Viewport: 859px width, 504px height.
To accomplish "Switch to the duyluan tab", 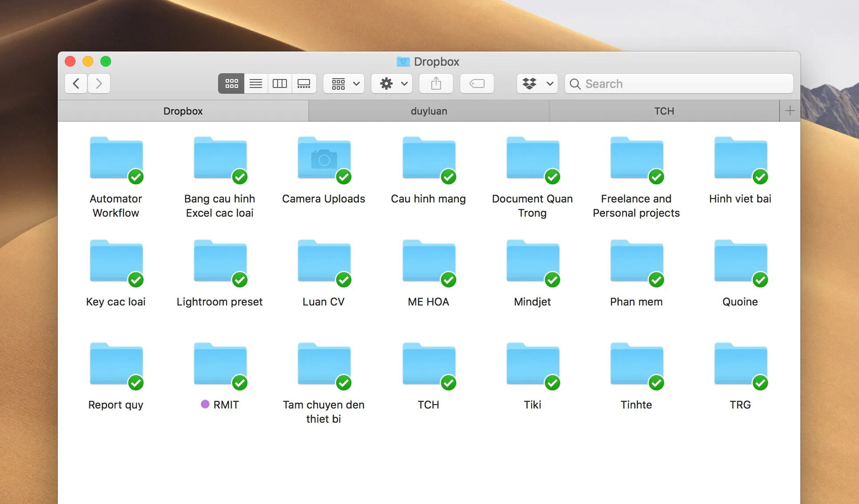I will coord(429,111).
